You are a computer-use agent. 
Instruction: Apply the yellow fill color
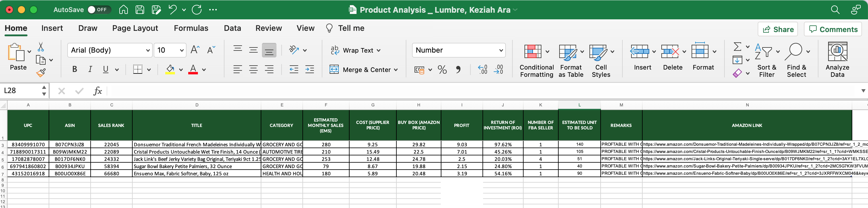click(x=170, y=70)
